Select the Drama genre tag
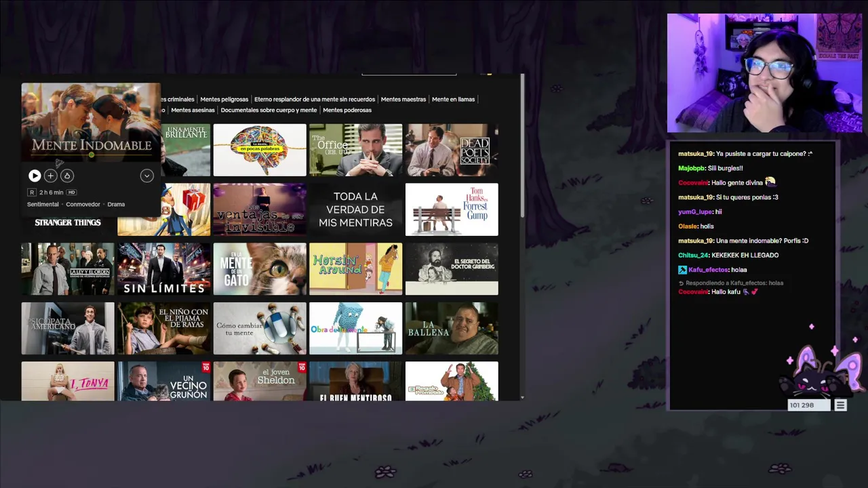This screenshot has height=488, width=868. coord(116,204)
